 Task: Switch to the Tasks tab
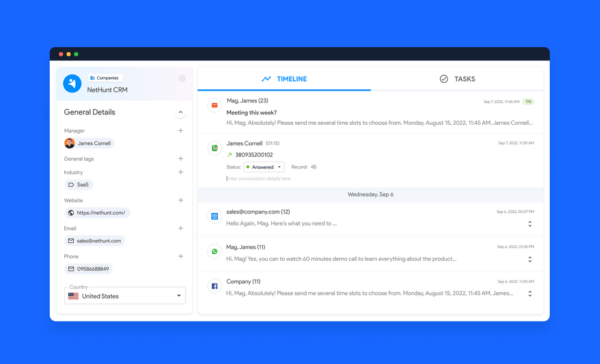click(458, 79)
